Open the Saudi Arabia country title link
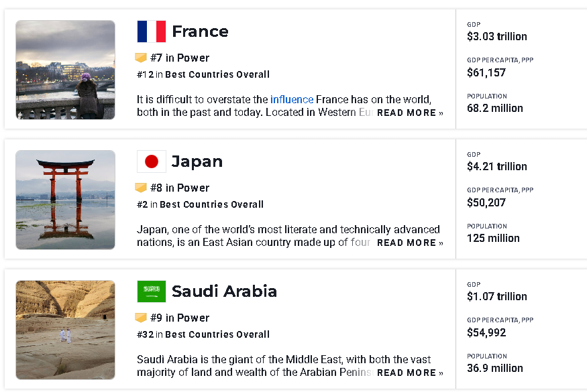 (224, 291)
